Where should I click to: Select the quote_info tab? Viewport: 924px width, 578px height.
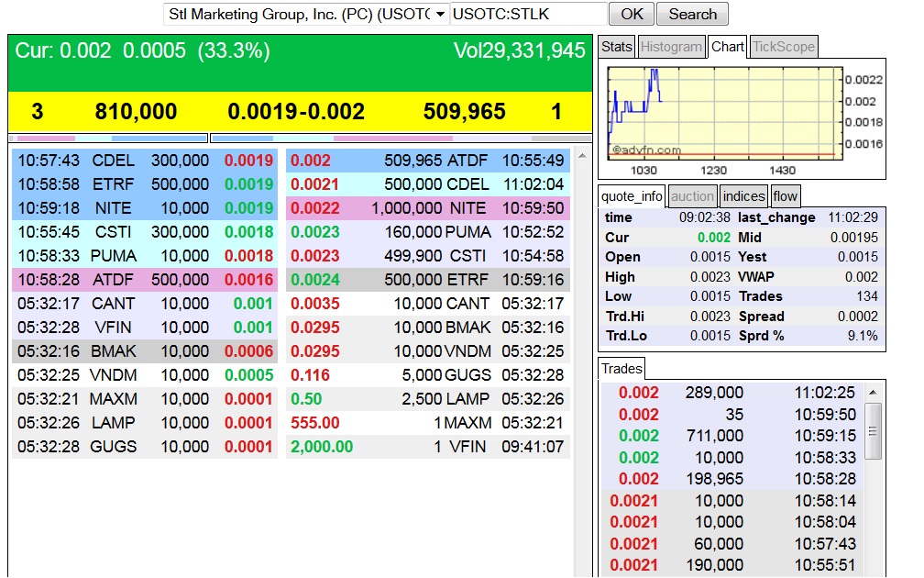coord(631,196)
